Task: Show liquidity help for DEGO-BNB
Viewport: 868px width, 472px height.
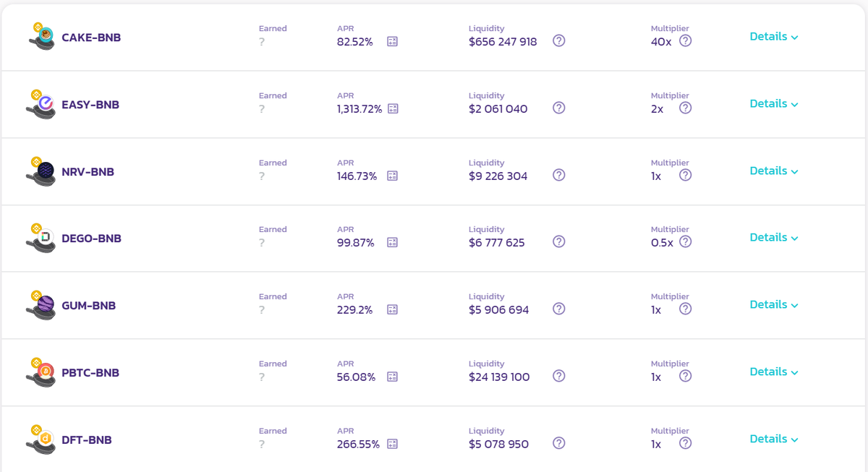Action: [x=558, y=241]
